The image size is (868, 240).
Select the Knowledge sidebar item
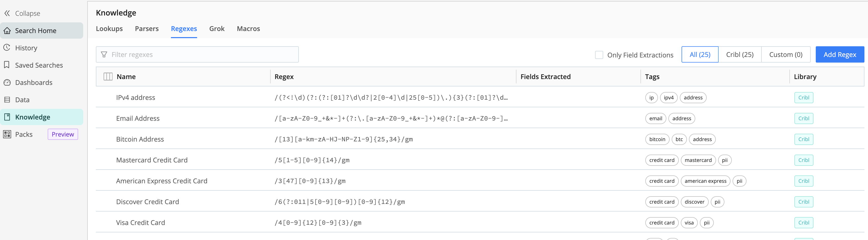33,117
